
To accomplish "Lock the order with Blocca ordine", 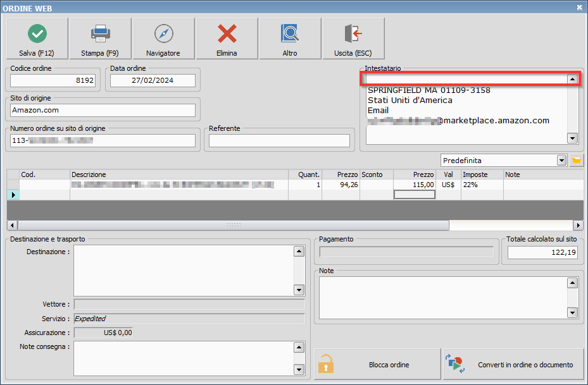I will click(377, 365).
